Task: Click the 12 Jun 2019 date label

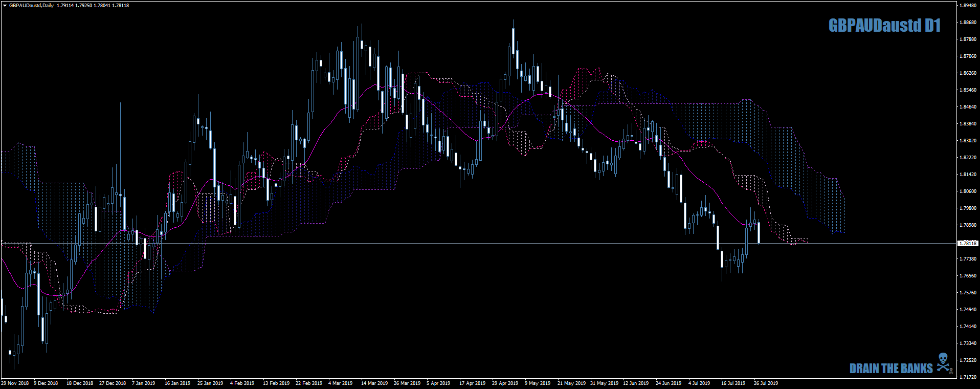Action: pyautogui.click(x=636, y=383)
